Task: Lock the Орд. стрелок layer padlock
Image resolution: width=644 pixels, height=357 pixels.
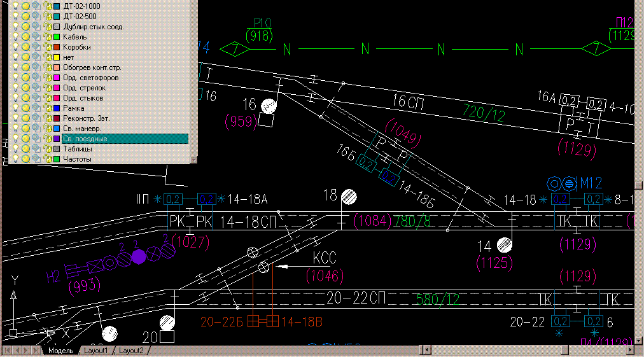Action: coord(47,88)
